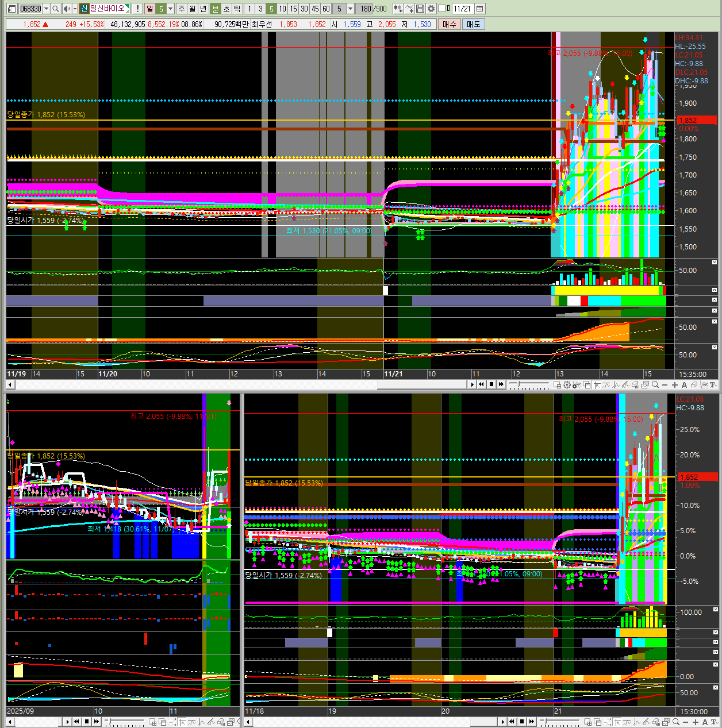Click the layout icon left of stock code
This screenshot has width=722, height=728.
tap(11, 9)
